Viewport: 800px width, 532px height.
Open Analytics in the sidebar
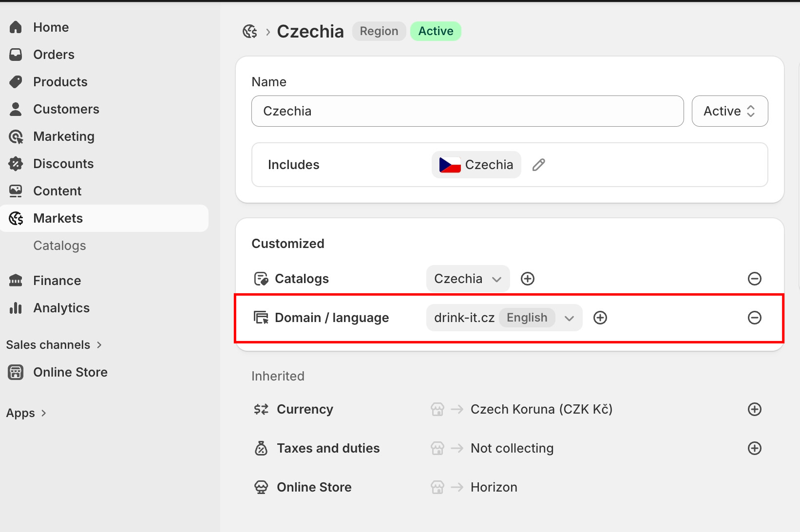click(x=61, y=308)
